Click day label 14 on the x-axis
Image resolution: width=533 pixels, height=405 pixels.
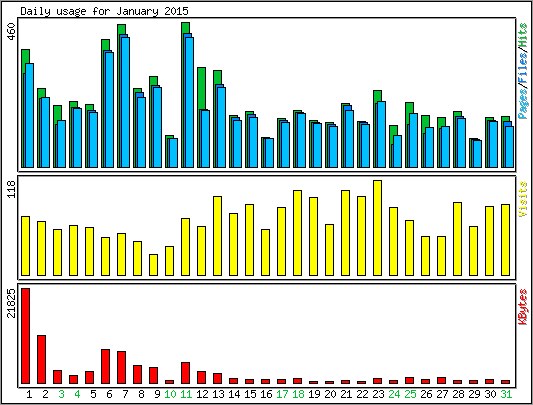[x=234, y=394]
